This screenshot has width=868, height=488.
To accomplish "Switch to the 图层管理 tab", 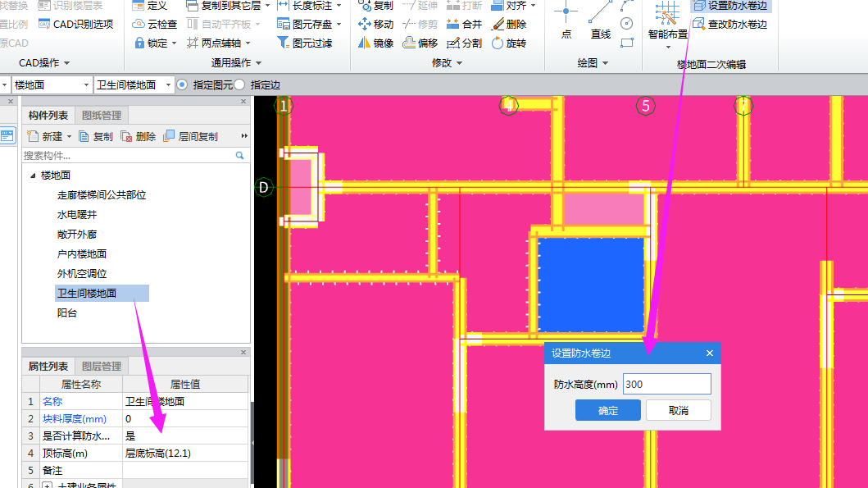I will point(102,366).
